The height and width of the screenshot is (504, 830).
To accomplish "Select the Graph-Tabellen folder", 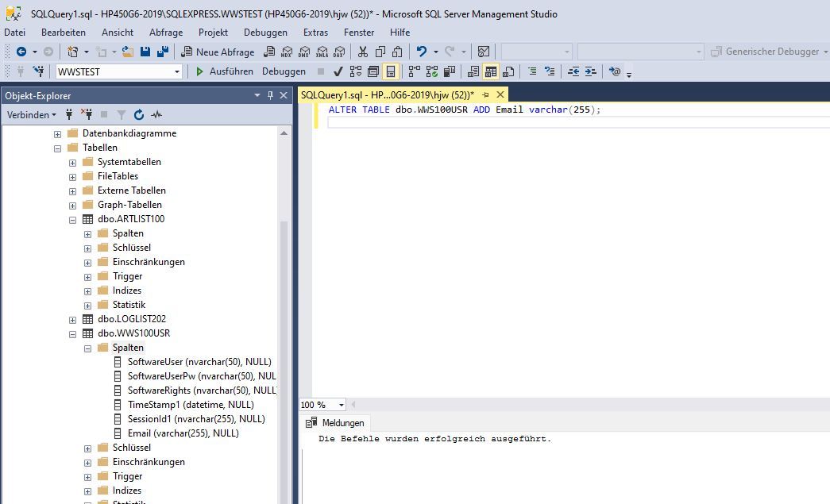I will 129,205.
